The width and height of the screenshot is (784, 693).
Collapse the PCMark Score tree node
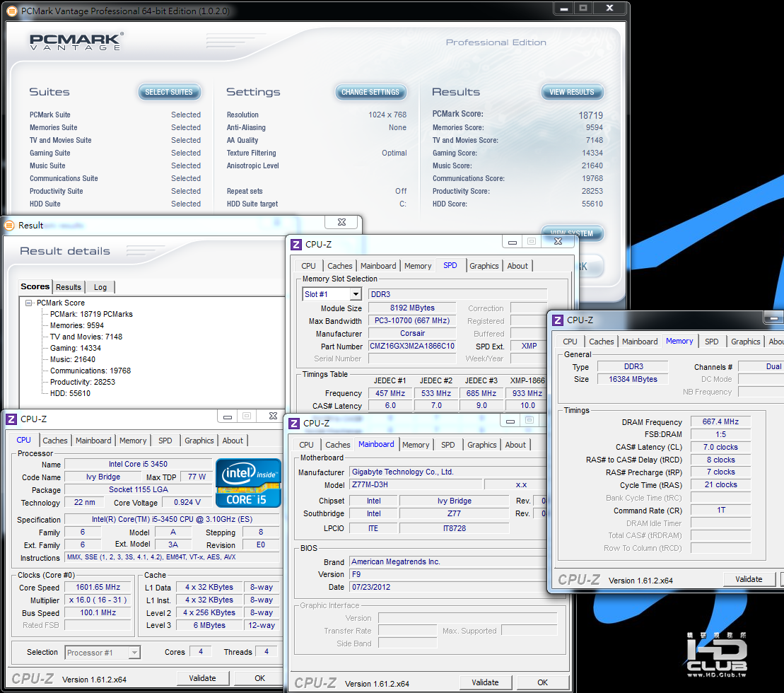coord(29,303)
